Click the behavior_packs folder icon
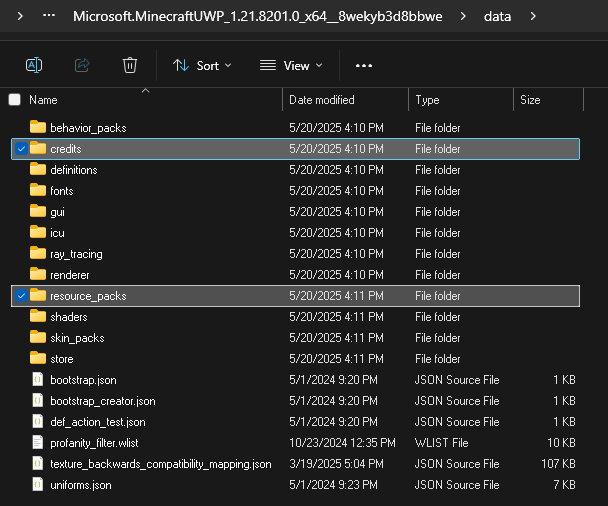This screenshot has height=506, width=608. point(38,128)
